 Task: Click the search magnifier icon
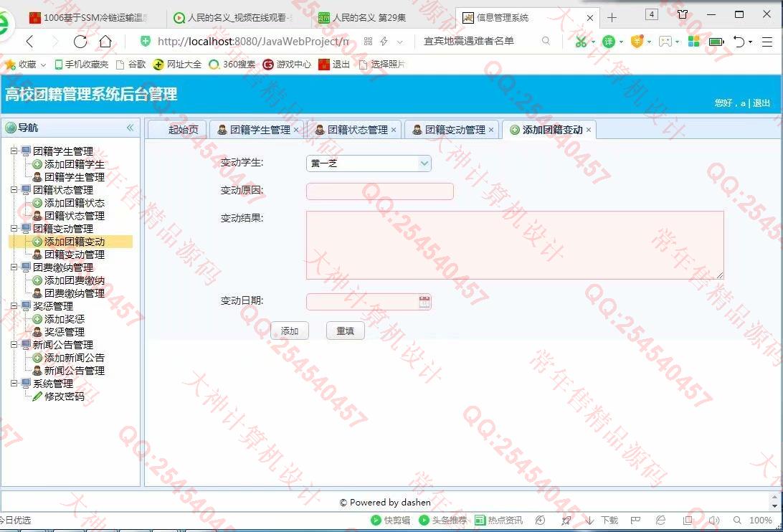coord(546,41)
